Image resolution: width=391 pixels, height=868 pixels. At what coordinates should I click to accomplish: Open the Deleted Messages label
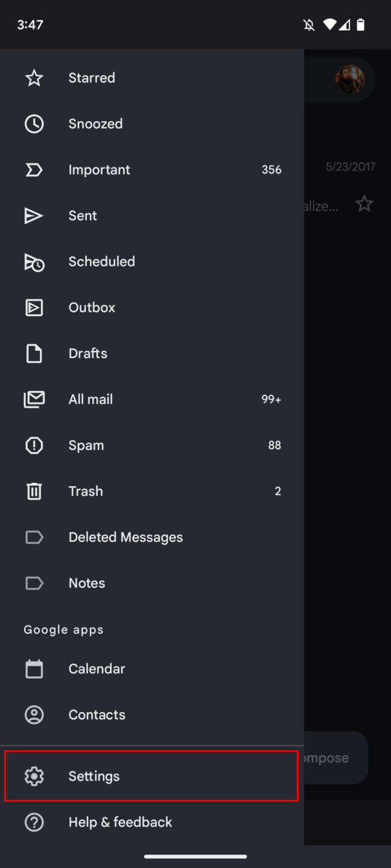126,536
